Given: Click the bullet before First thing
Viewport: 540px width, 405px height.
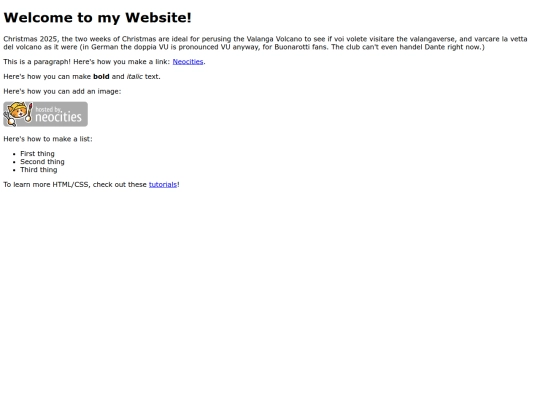Looking at the screenshot, I should point(14,154).
